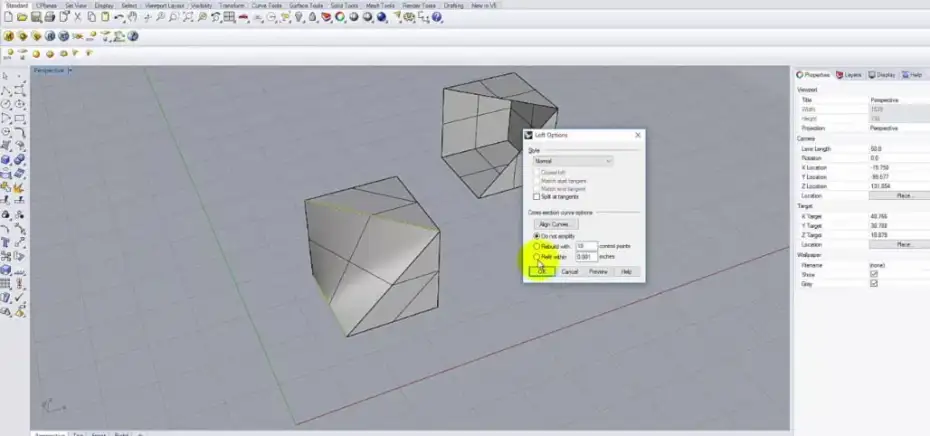This screenshot has height=436, width=930.
Task: Switch to the Mesh Tools tab
Action: (x=380, y=5)
